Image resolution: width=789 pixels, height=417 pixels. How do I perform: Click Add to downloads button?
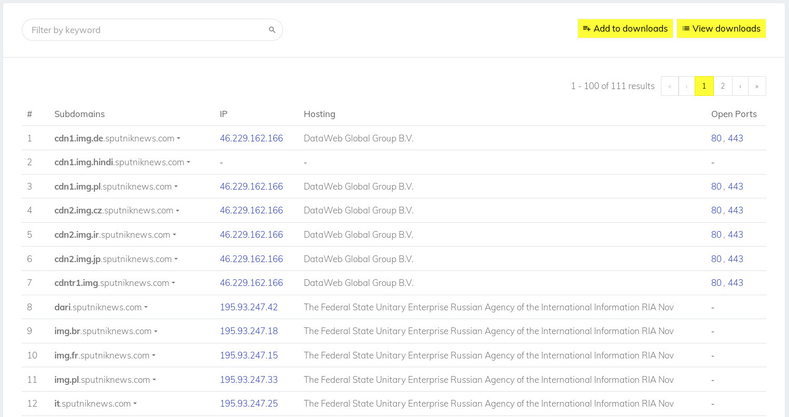click(x=625, y=29)
